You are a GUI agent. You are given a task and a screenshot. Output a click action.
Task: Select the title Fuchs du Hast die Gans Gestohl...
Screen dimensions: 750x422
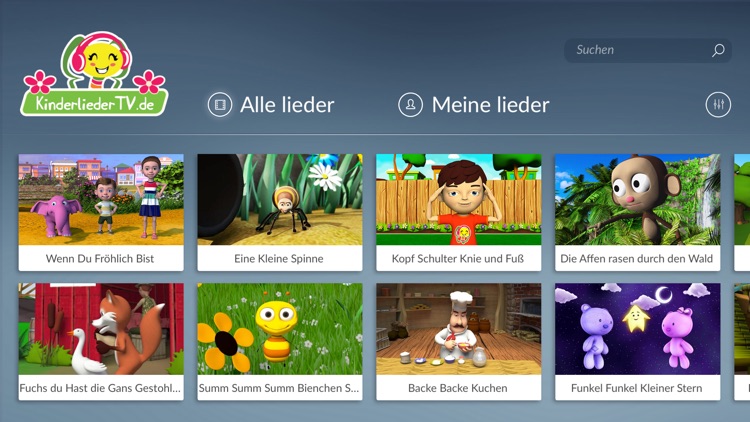click(100, 388)
